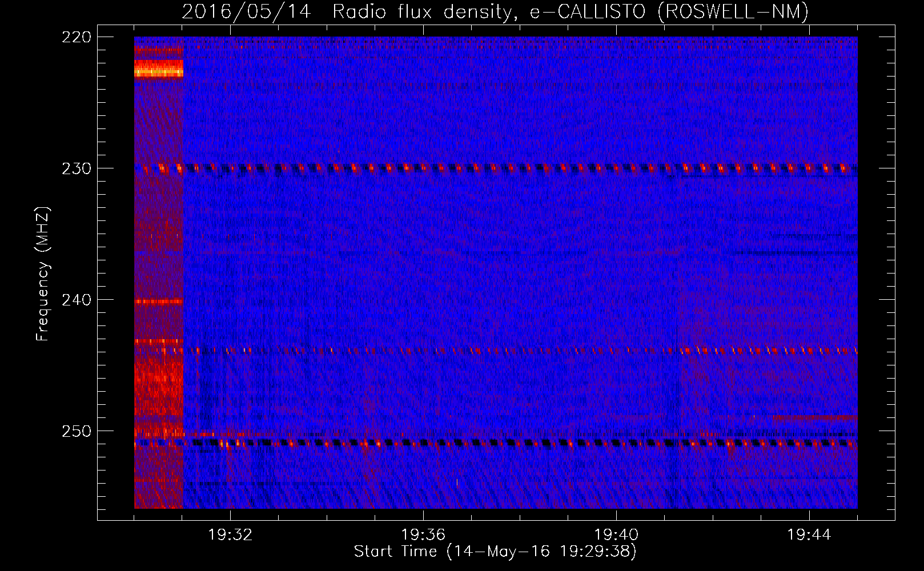Screen dimensions: 924x571
Task: Click the 19:44 time tick label
Action: [809, 534]
